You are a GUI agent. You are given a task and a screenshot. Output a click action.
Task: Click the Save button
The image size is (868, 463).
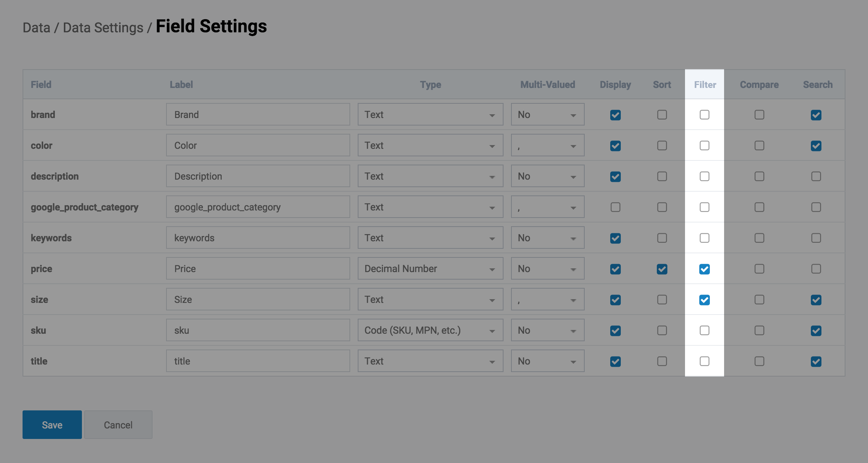tap(52, 425)
